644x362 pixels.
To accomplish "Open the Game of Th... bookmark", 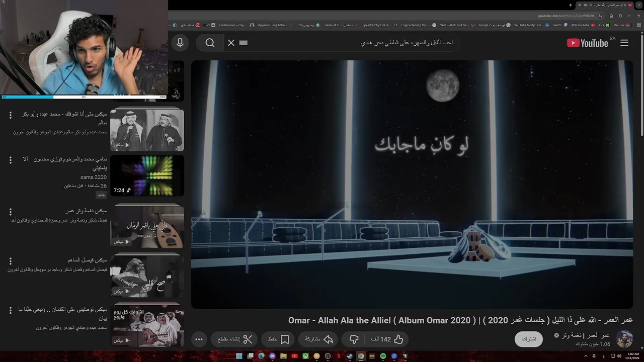I will 341,25.
